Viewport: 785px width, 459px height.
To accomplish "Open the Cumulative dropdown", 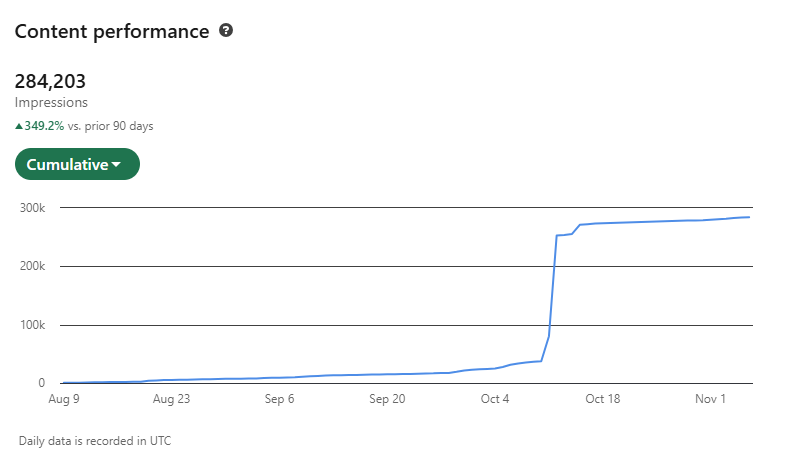I will click(x=77, y=164).
